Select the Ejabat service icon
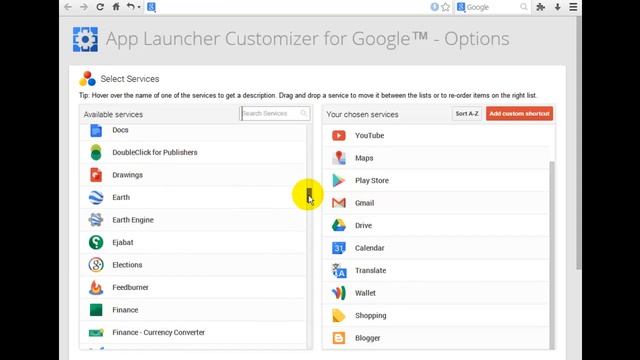The image size is (640, 360). pos(96,242)
